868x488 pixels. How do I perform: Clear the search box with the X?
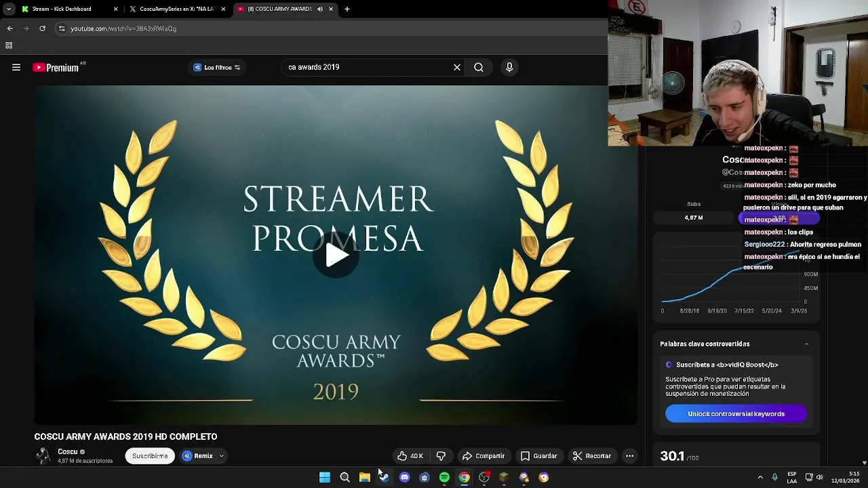[457, 67]
